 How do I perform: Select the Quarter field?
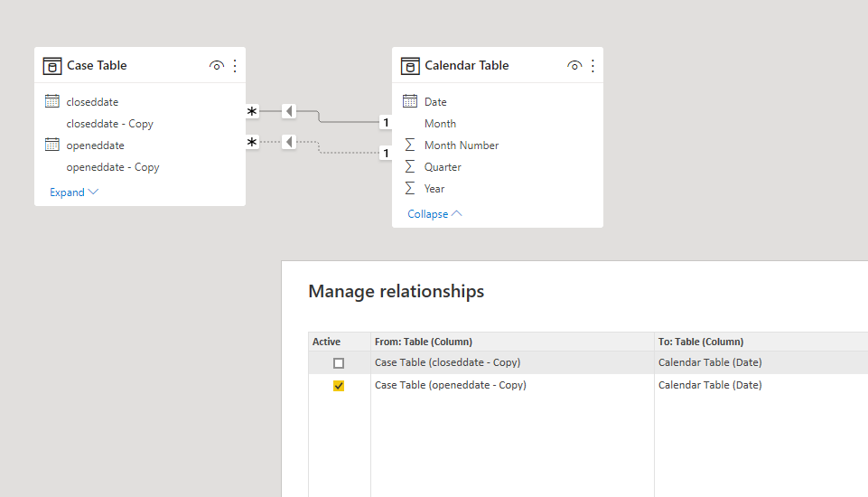pos(443,167)
